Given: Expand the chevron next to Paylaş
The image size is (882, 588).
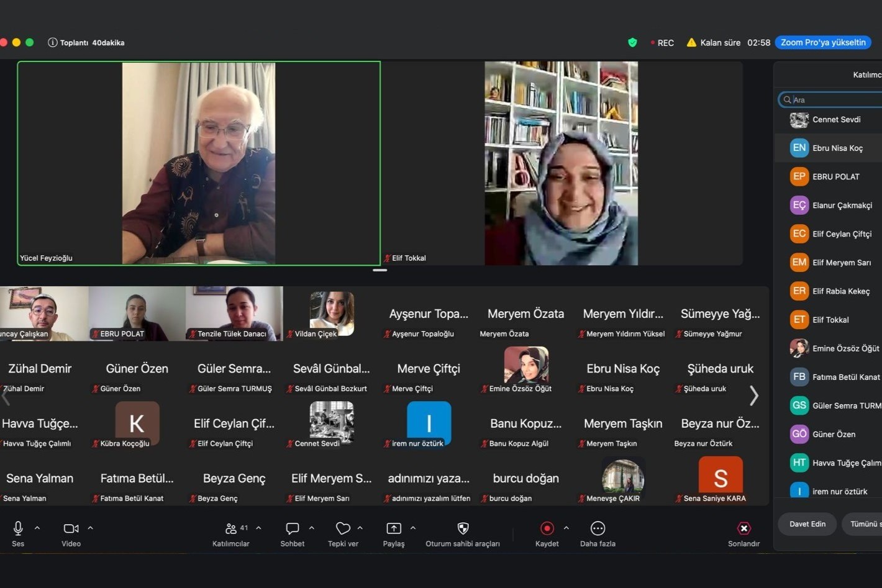Looking at the screenshot, I should point(413,528).
